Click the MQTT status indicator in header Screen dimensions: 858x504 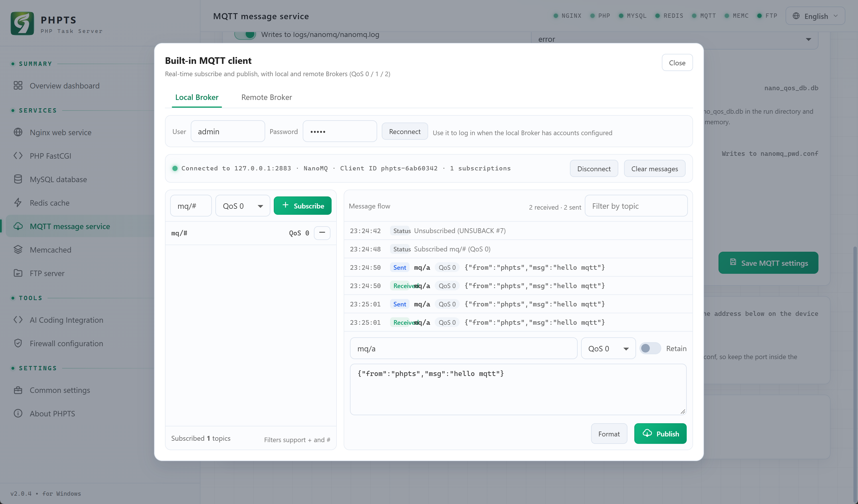pos(704,16)
